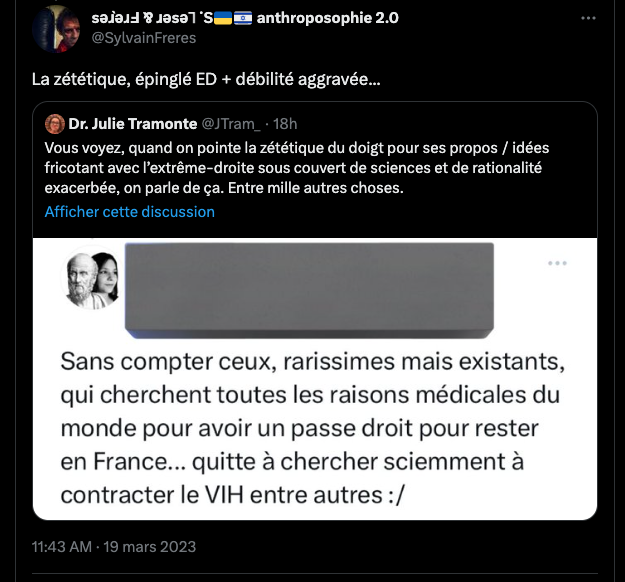Image resolution: width=625 pixels, height=582 pixels.
Task: Click the 11:43 AM time link
Action: click(x=62, y=547)
